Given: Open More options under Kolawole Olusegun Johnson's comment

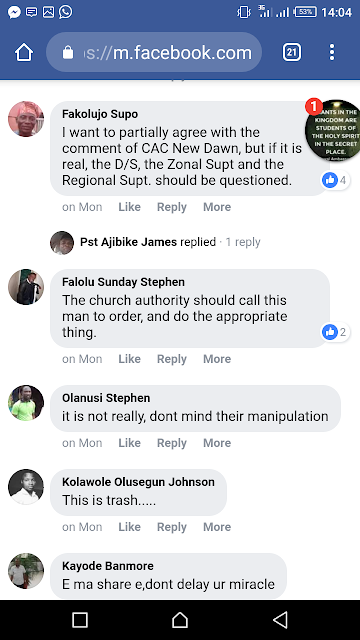Looking at the screenshot, I should (217, 527).
